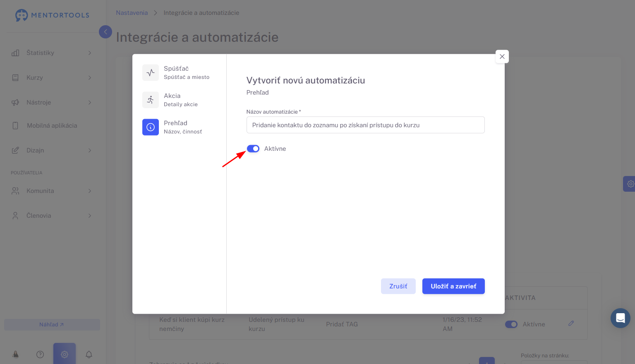The height and width of the screenshot is (364, 635).
Task: Toggle the Aktívne switch in dialog
Action: (x=253, y=149)
